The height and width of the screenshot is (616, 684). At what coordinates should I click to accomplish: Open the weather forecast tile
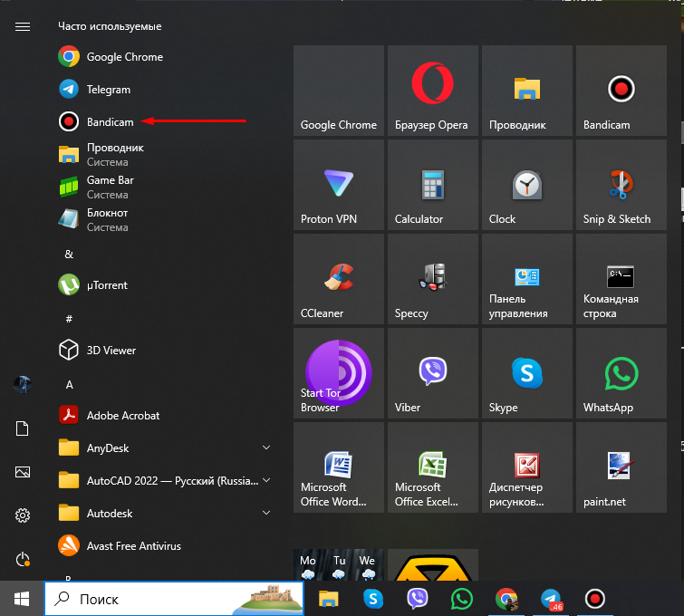coord(339,565)
